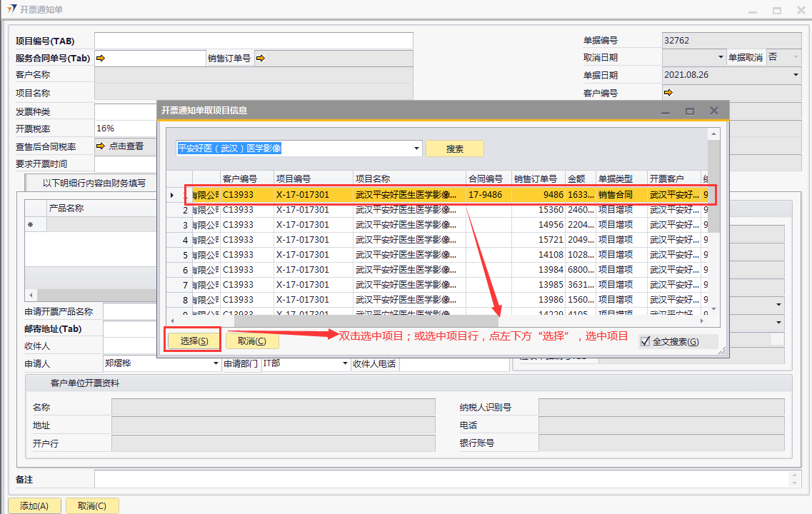The height and width of the screenshot is (514, 812).
Task: Click the application logo icon in title bar
Action: click(x=11, y=9)
